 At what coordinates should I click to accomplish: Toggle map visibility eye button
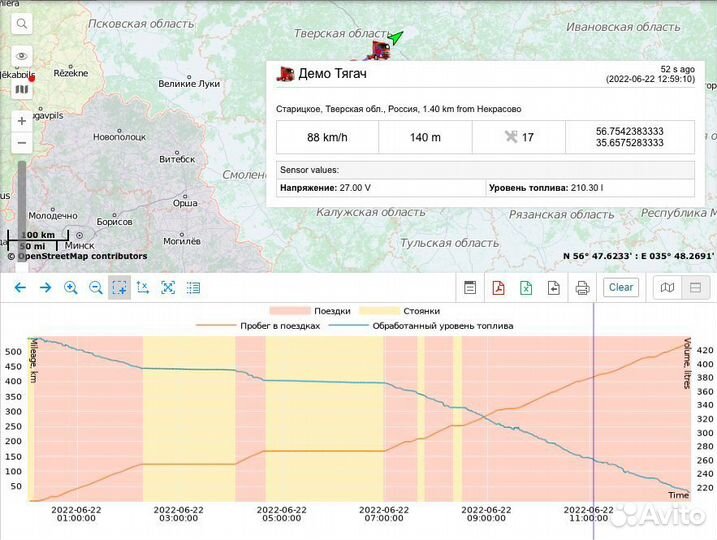pos(22,56)
